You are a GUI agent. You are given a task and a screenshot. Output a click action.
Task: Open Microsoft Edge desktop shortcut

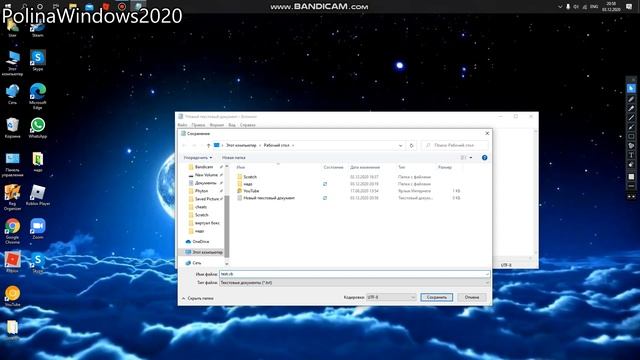[38, 96]
